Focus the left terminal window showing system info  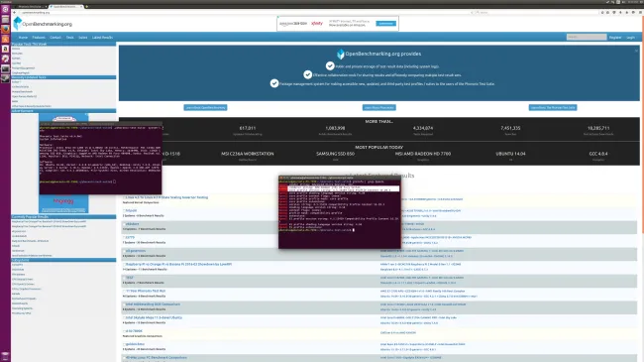pyautogui.click(x=101, y=159)
